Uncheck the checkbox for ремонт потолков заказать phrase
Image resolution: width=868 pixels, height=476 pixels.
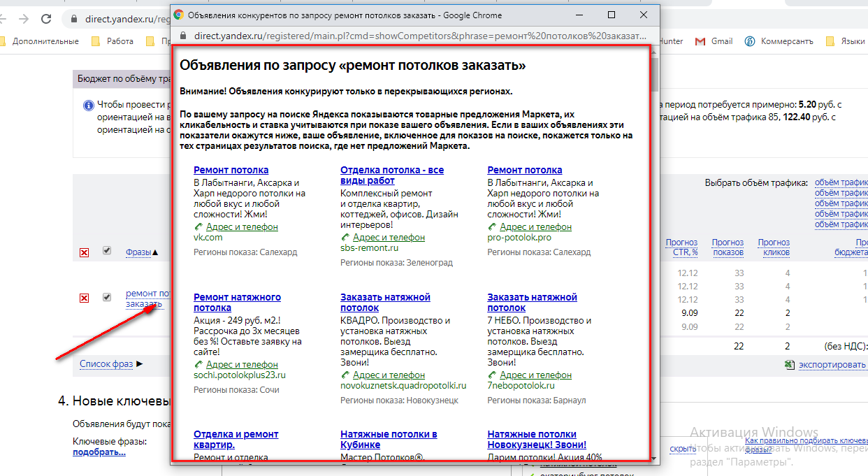[x=107, y=297]
